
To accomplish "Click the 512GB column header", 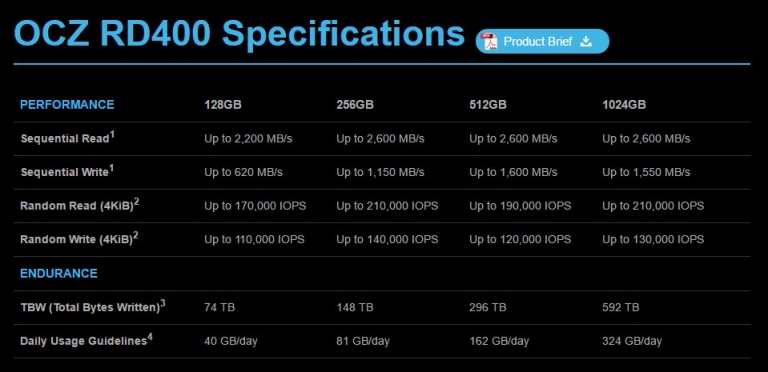I will click(x=488, y=105).
